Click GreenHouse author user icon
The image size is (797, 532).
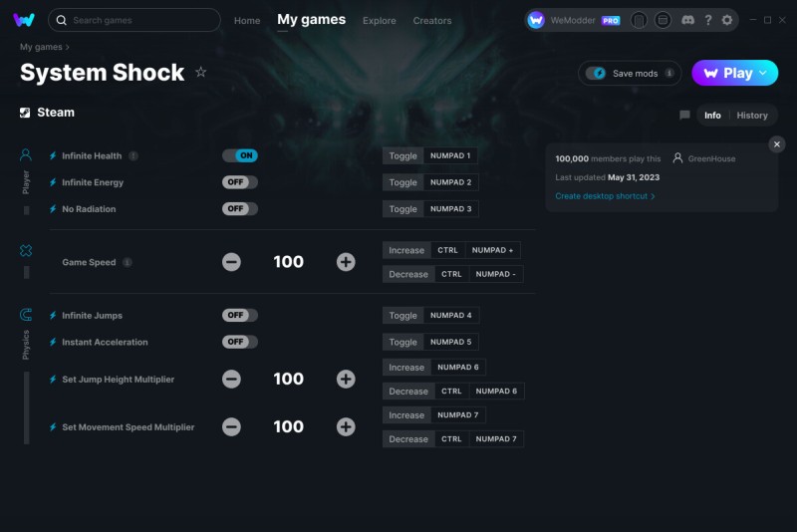click(x=677, y=158)
